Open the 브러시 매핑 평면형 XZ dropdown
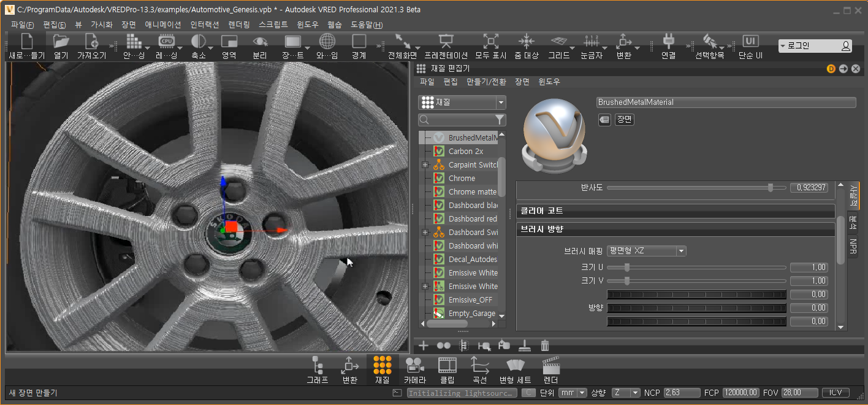868x405 pixels. 646,251
